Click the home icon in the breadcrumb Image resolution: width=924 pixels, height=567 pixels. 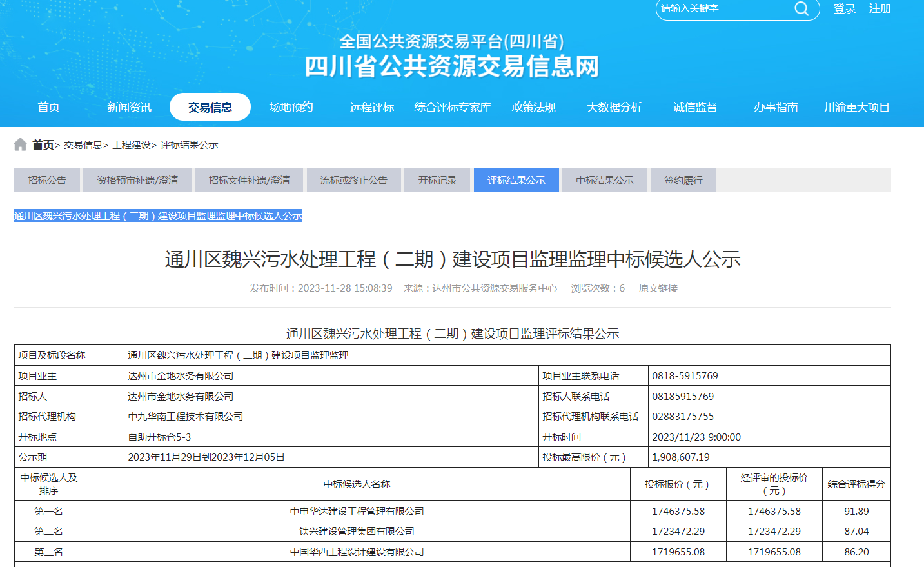click(x=20, y=144)
